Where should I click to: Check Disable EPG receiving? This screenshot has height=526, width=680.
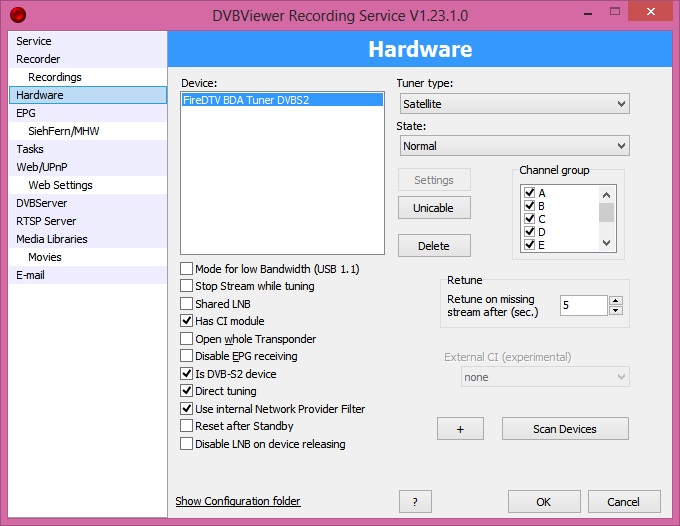pyautogui.click(x=186, y=356)
